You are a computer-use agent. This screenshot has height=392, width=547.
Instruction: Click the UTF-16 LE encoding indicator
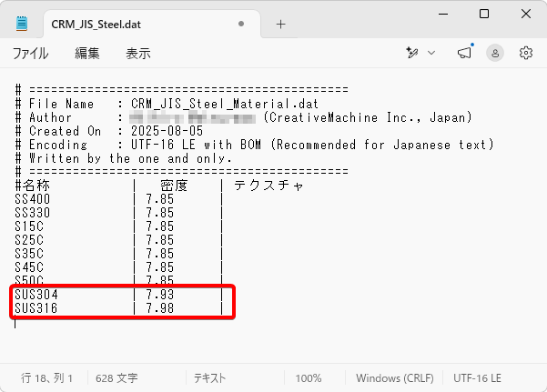(477, 378)
